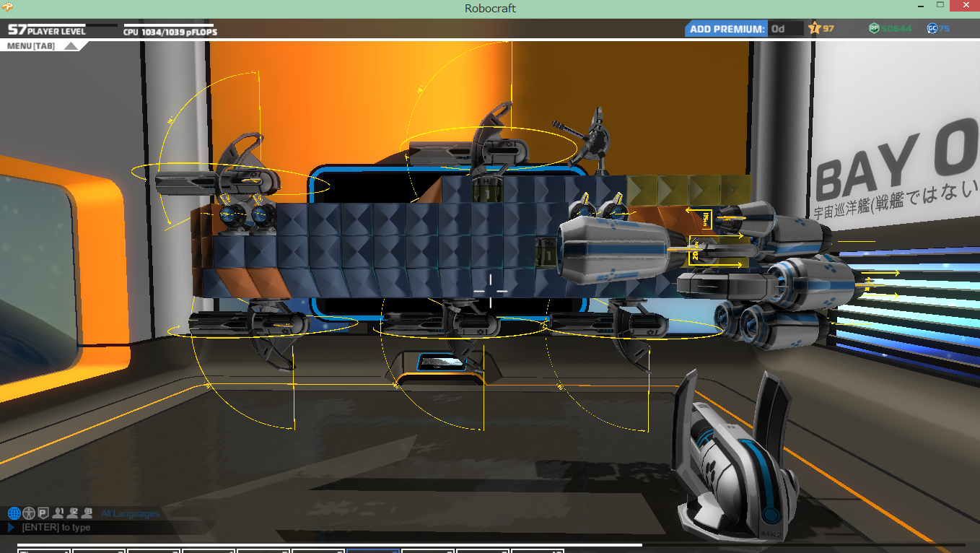Click the Robocraft app icon in title bar
Screen dimensions: 980x553
[x=7, y=8]
